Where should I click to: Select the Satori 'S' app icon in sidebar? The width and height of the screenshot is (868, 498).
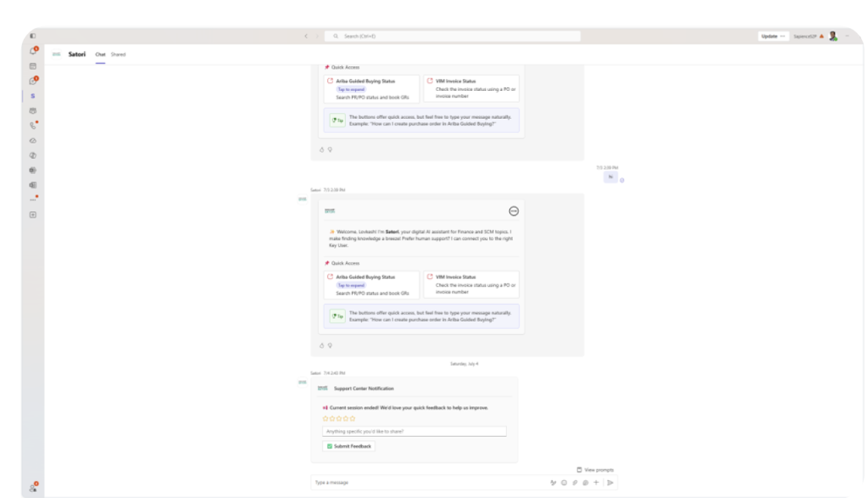tap(33, 96)
